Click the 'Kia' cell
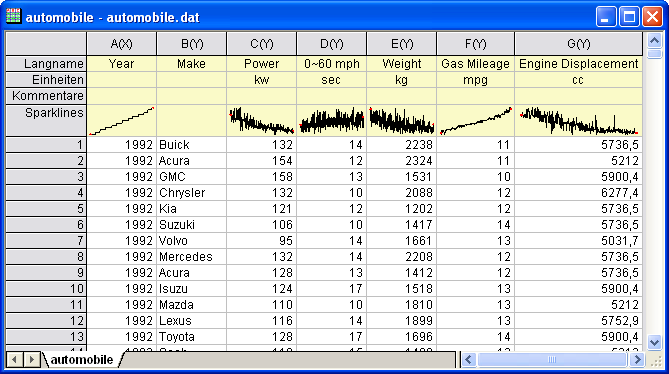Viewport: 669px width, 374px height. [x=192, y=209]
